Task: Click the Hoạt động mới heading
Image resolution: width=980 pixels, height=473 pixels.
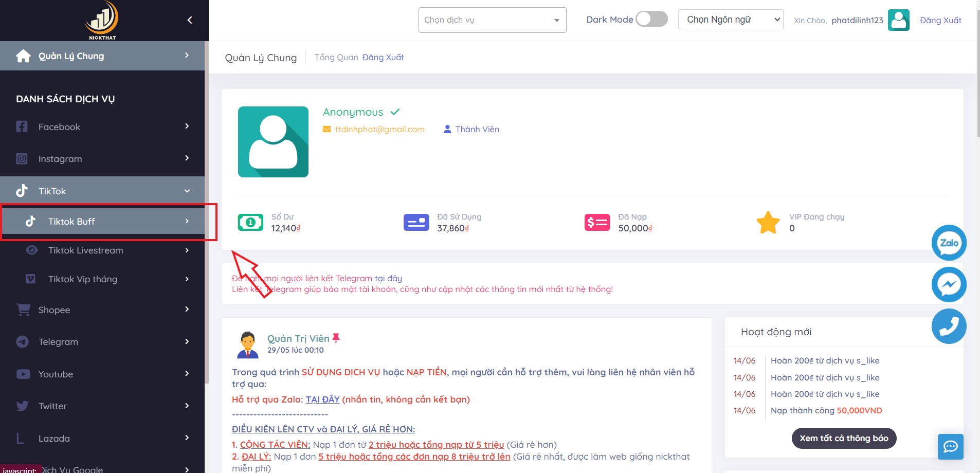Action: [x=776, y=332]
